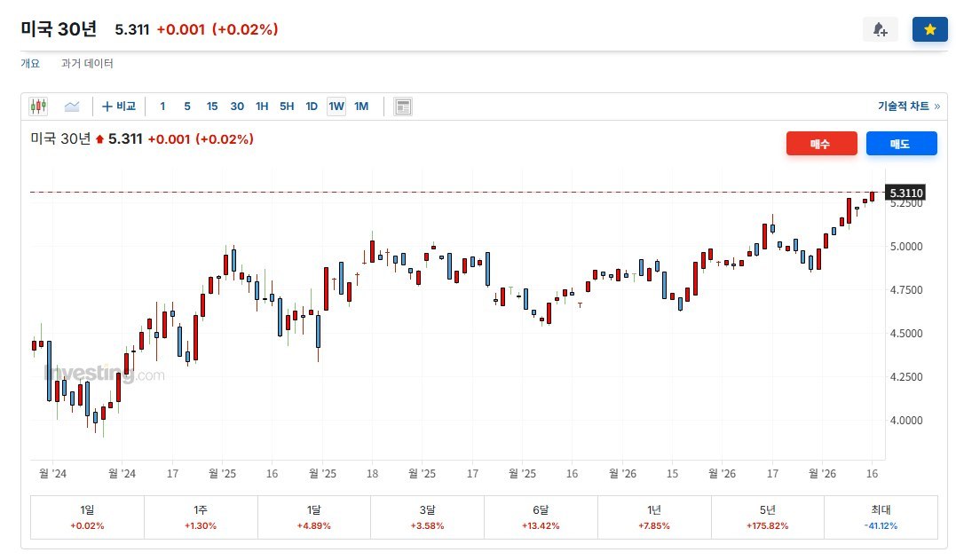This screenshot has height=560, width=956.
Task: Select the 1M timeframe
Action: 361,106
